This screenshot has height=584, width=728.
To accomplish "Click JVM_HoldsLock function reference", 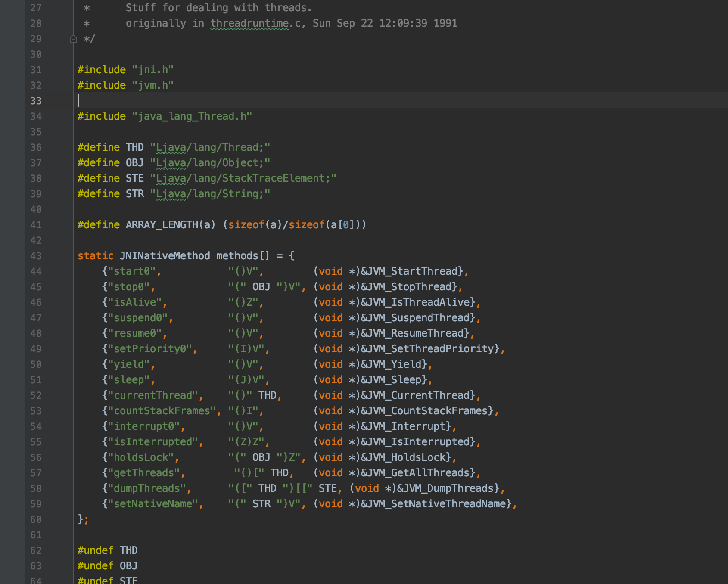I will pos(406,457).
